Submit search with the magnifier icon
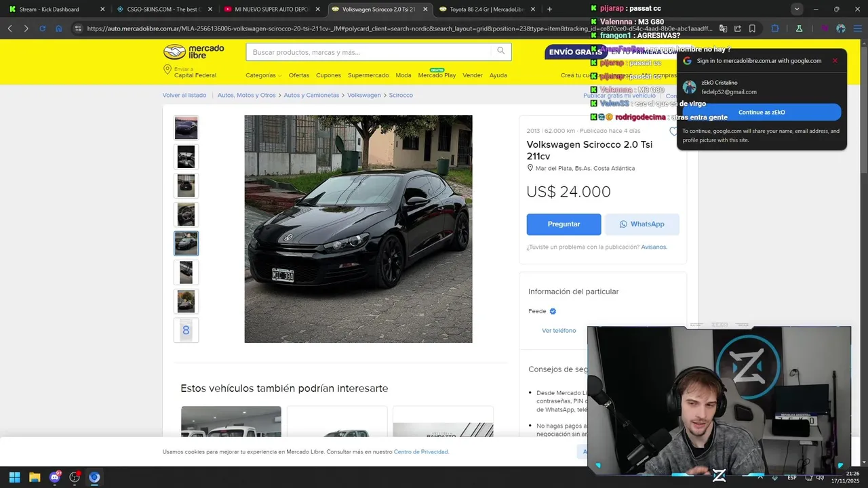Image resolution: width=868 pixels, height=488 pixels. (x=501, y=52)
